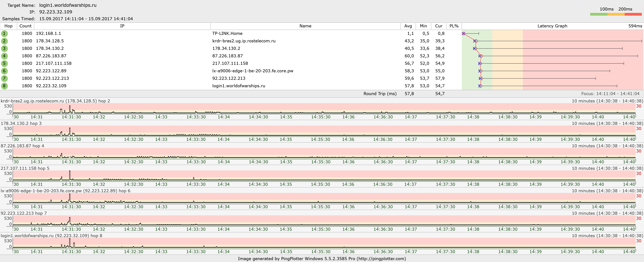Click the 178.34.130.2 hop 3 graph title

pos(21,124)
